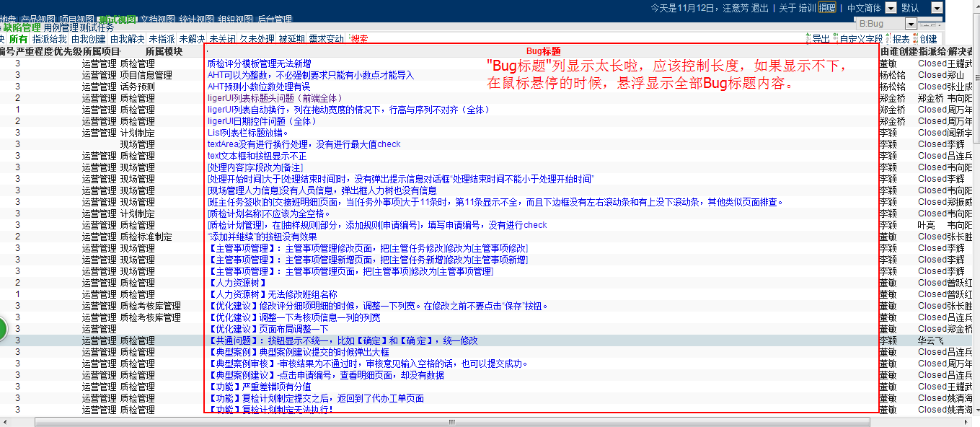The width and height of the screenshot is (980, 427).
Task: Sort by 由谁创建 column header
Action: tap(898, 51)
